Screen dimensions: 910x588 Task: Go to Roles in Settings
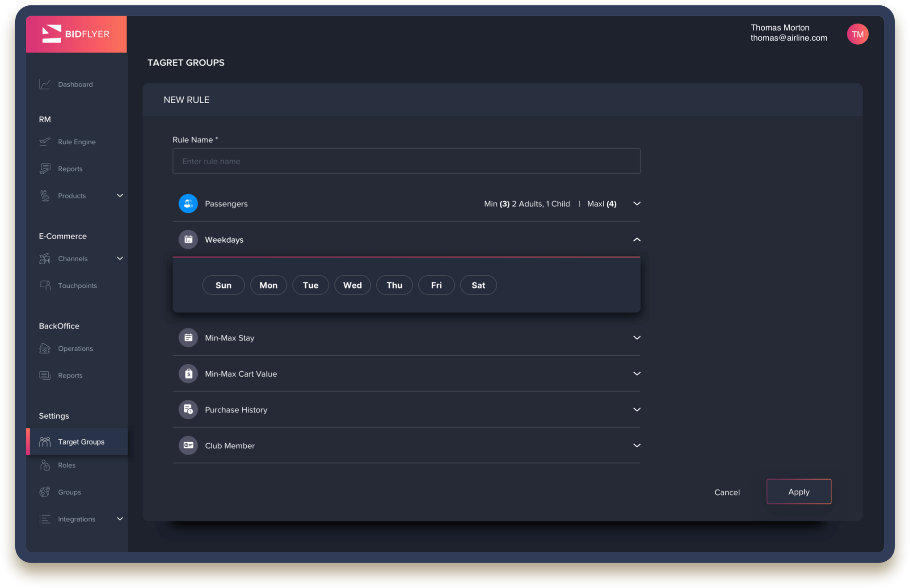pos(67,465)
